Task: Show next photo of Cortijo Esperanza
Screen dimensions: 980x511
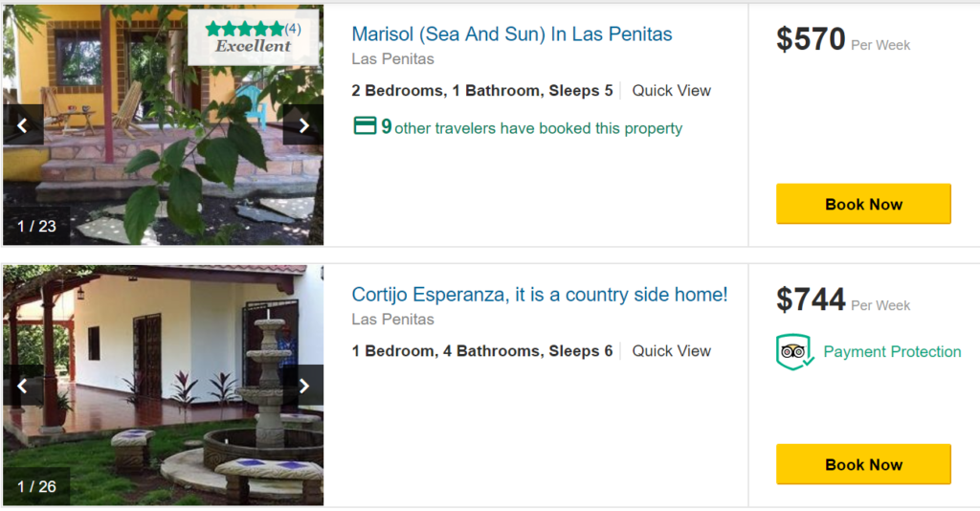Action: [x=303, y=386]
